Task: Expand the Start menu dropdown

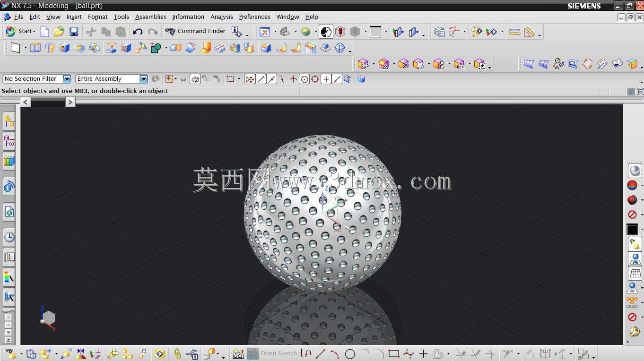Action: pos(34,32)
